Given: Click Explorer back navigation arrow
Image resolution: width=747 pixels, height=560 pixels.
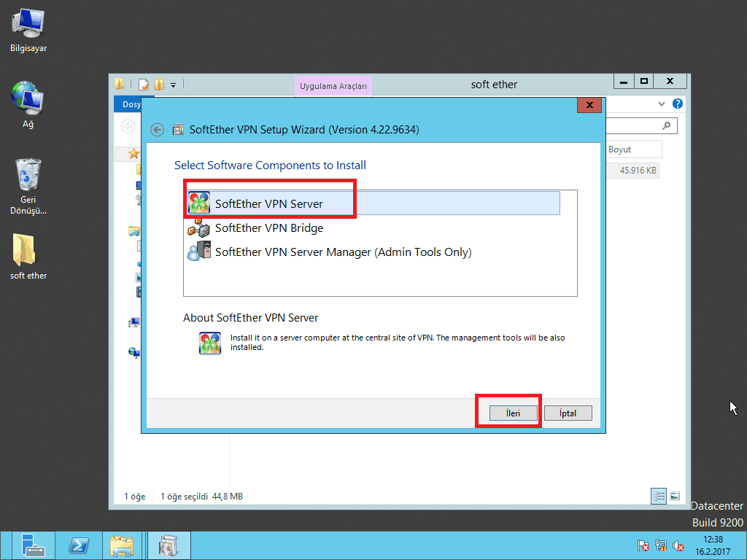Looking at the screenshot, I should [x=128, y=126].
